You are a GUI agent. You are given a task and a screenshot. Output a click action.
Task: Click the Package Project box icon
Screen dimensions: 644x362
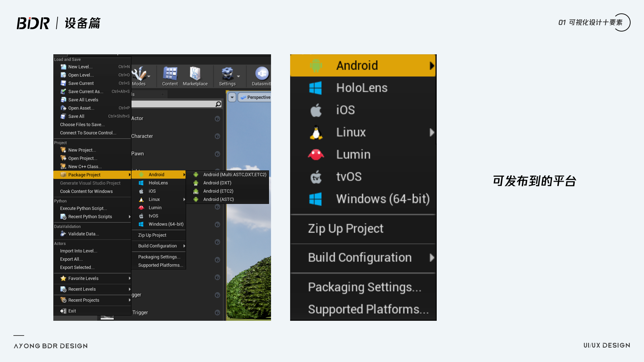pyautogui.click(x=63, y=175)
